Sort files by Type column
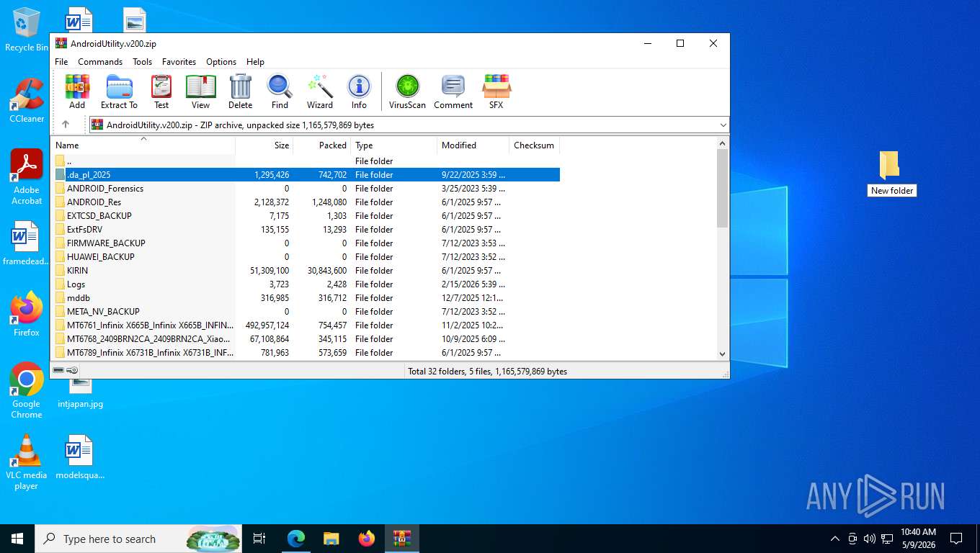 pos(394,145)
